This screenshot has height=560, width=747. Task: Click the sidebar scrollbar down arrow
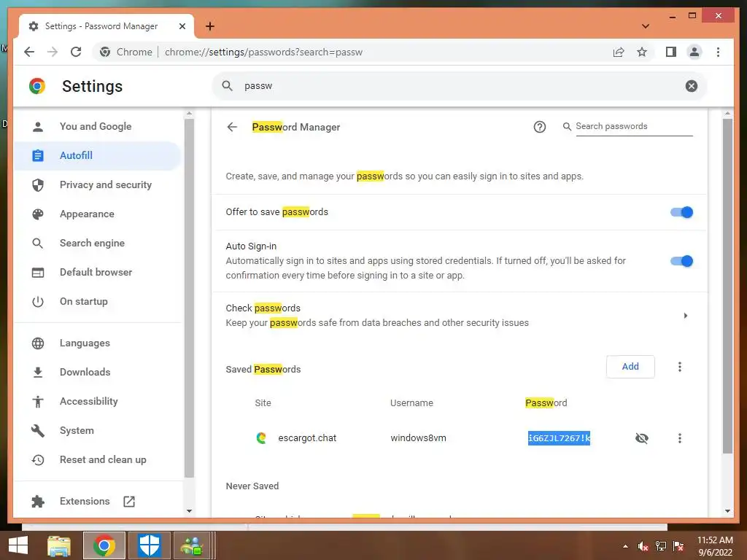(189, 510)
